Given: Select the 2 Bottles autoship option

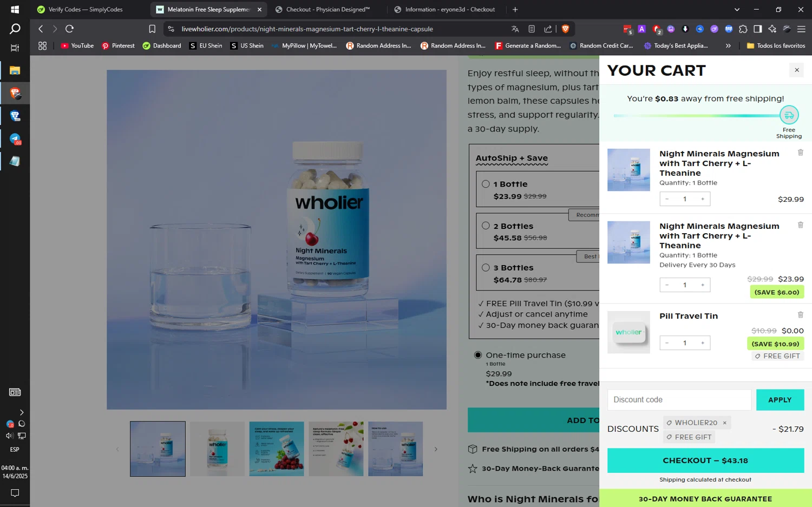Looking at the screenshot, I should coord(486,226).
